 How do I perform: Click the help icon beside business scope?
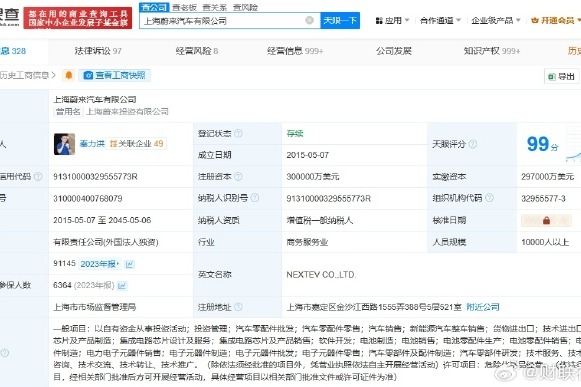[x=4, y=353]
